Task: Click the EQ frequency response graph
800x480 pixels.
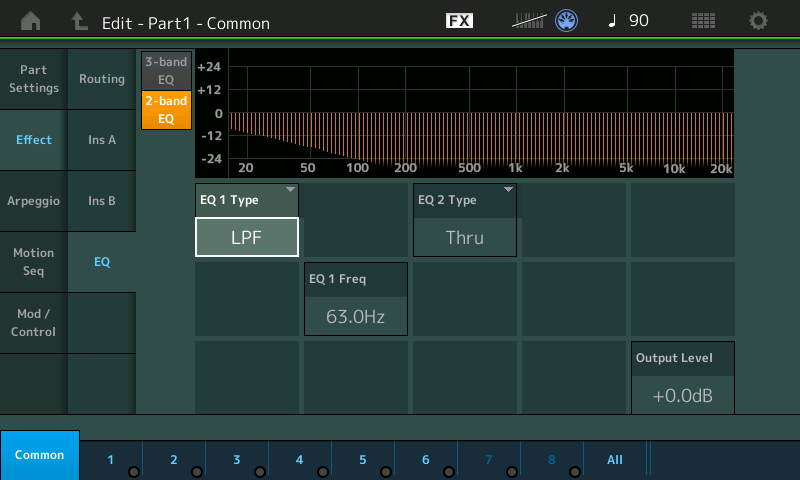Action: 465,113
